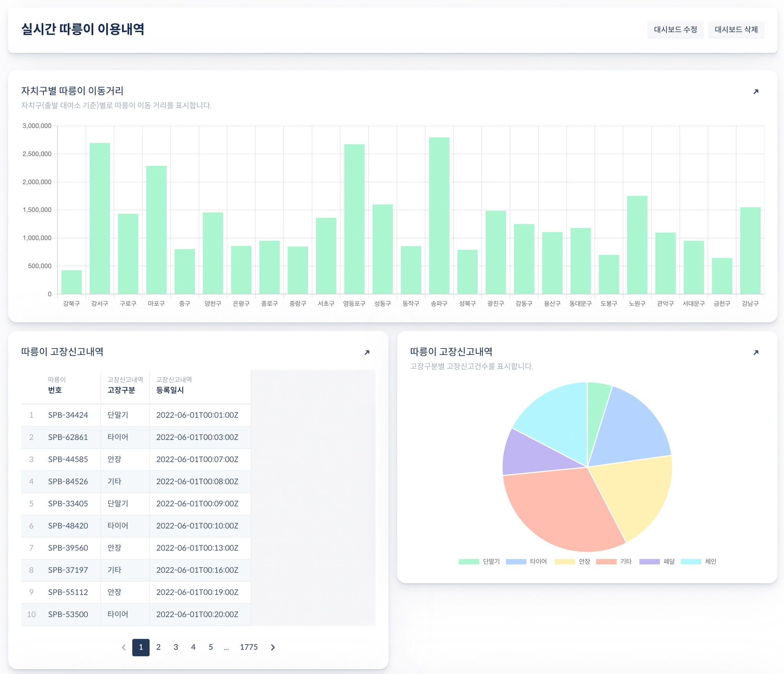Image resolution: width=784 pixels, height=674 pixels.
Task: Click the previous page arrow in pagination
Action: point(124,647)
